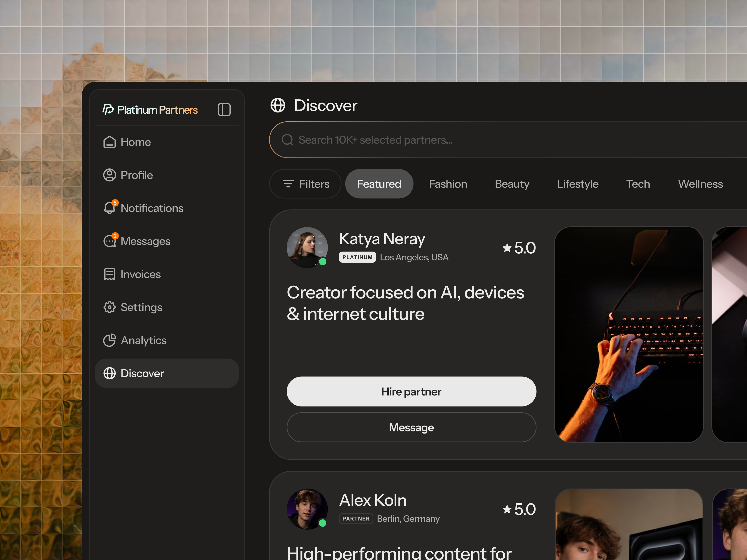The image size is (747, 560).
Task: Click globe icon beside Discover page title
Action: pos(278,105)
